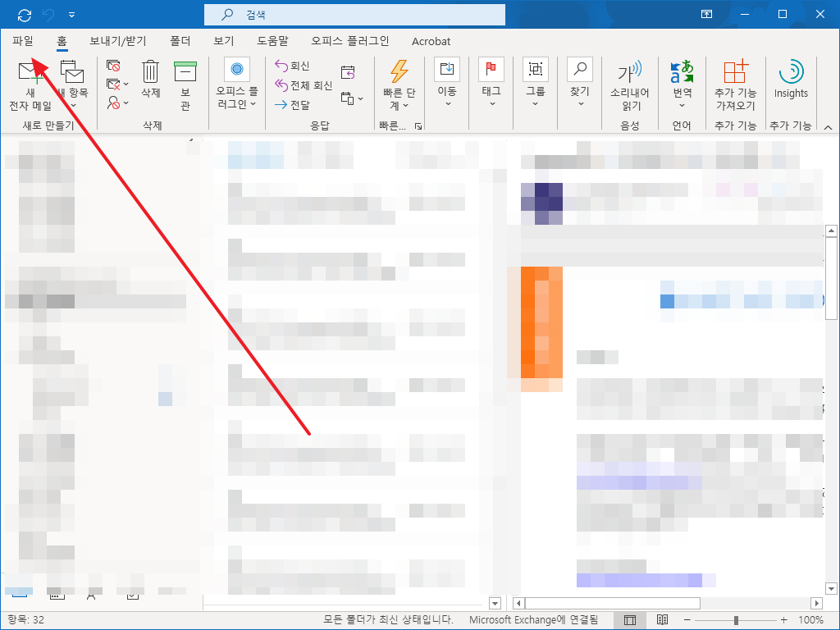Click the reply with meeting icon

click(348, 72)
